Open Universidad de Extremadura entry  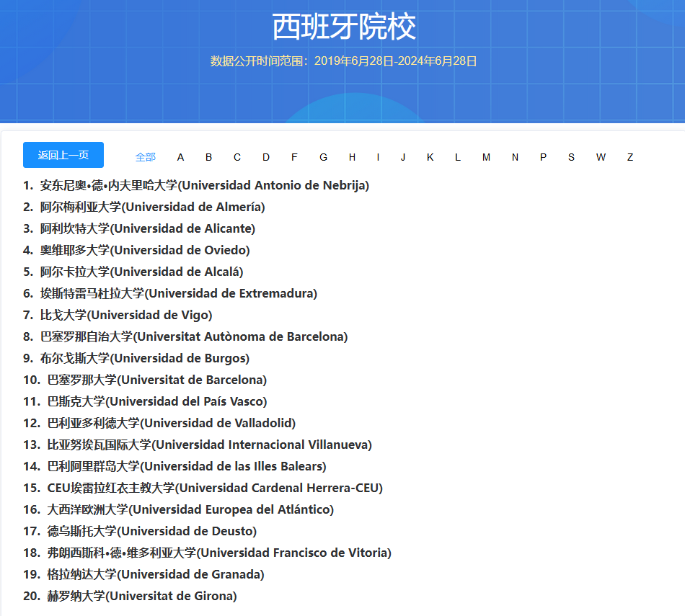pyautogui.click(x=170, y=293)
